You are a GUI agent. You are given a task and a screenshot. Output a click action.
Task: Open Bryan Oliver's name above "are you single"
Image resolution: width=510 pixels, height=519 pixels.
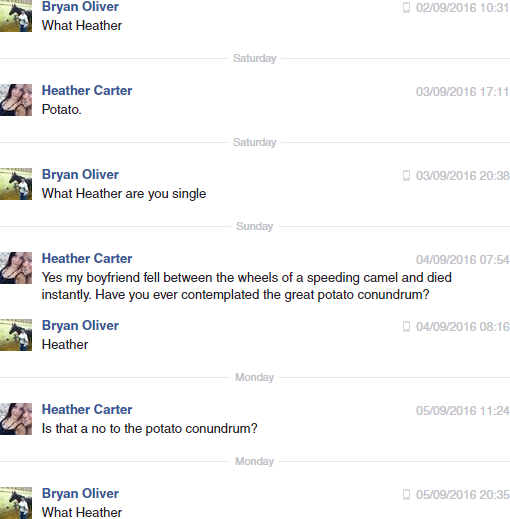[80, 175]
